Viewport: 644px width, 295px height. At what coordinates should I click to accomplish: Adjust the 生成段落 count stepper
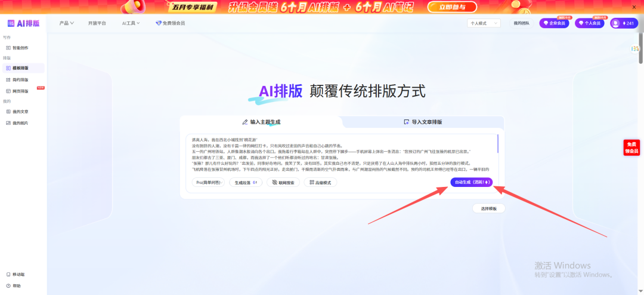coord(245,182)
